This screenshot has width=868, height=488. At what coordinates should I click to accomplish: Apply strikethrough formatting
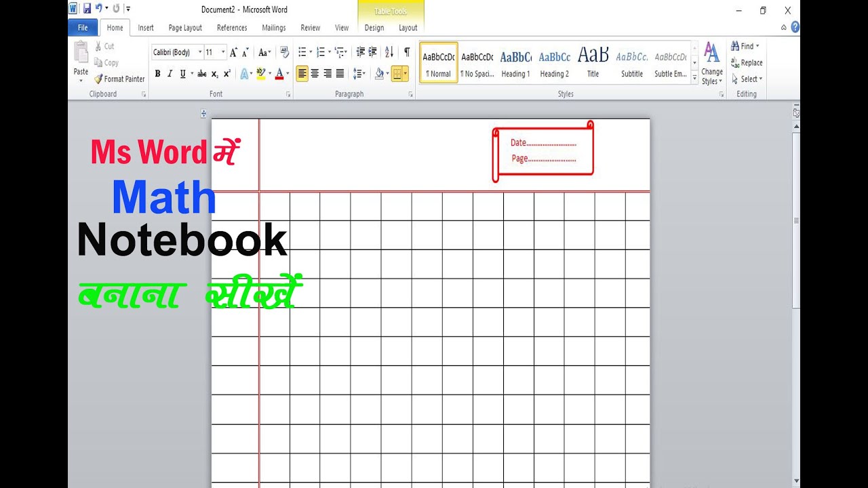click(201, 74)
